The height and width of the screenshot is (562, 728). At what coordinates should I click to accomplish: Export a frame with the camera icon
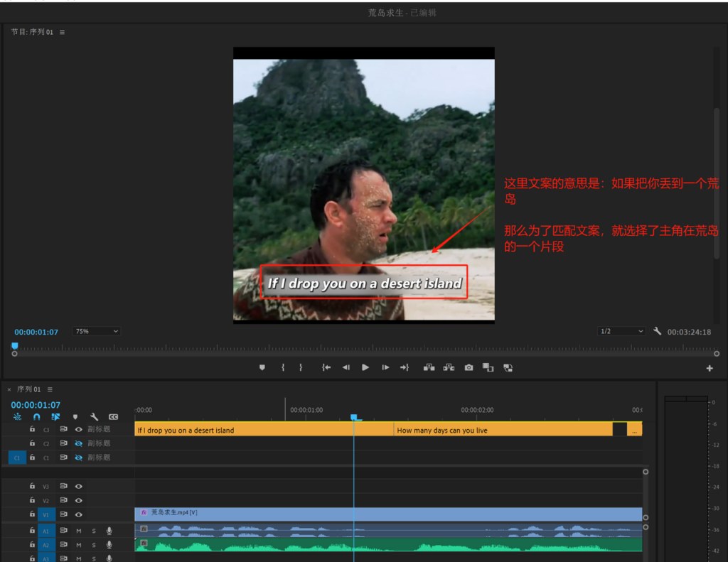(x=469, y=367)
